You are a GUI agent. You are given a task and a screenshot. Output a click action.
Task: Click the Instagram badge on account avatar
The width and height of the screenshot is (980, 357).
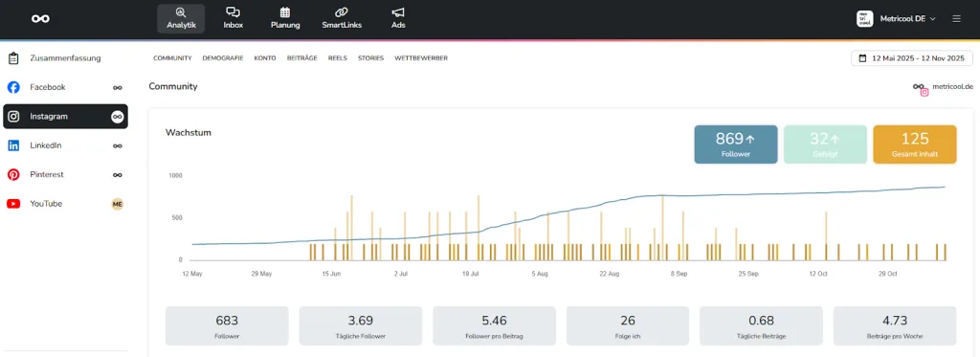tap(924, 92)
